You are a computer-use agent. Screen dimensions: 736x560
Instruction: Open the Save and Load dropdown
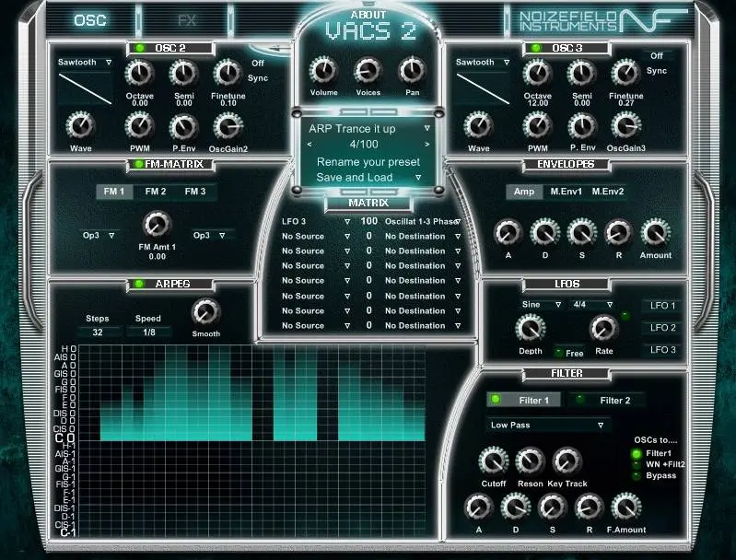point(369,178)
